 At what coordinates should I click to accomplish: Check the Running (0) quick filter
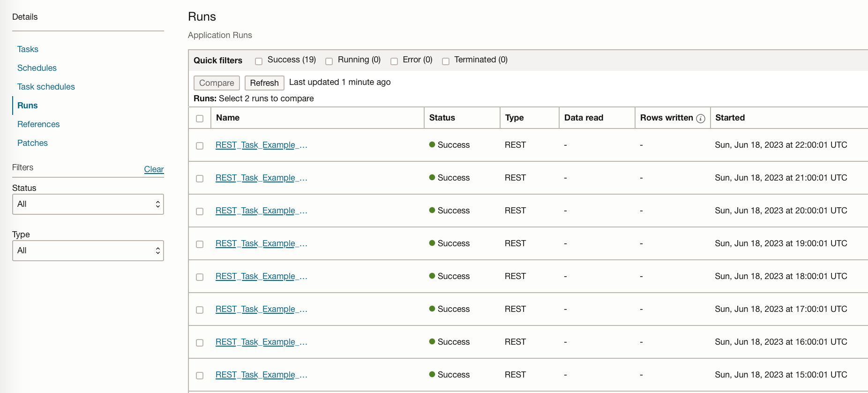coord(329,61)
